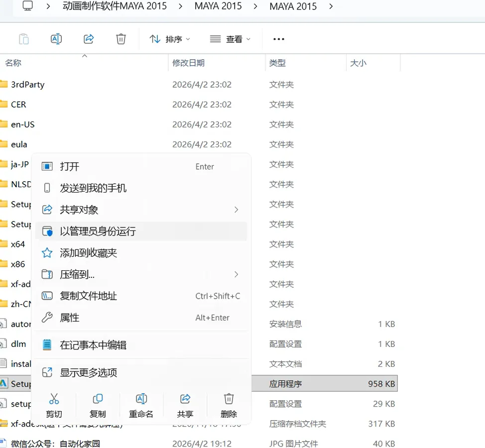This screenshot has height=448, width=485.
Task: Click the 29 KB size cell
Action: tap(384, 404)
